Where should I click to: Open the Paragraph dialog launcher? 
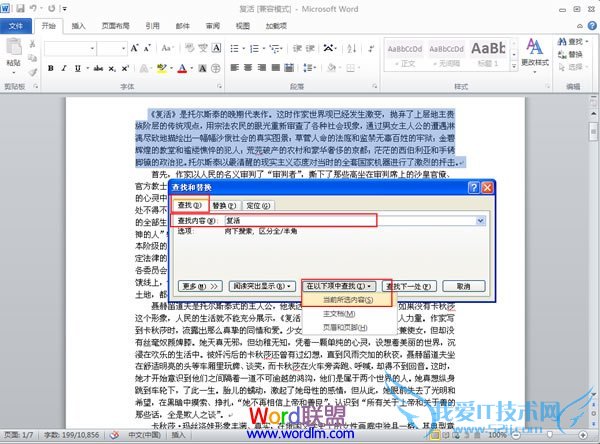(375, 87)
